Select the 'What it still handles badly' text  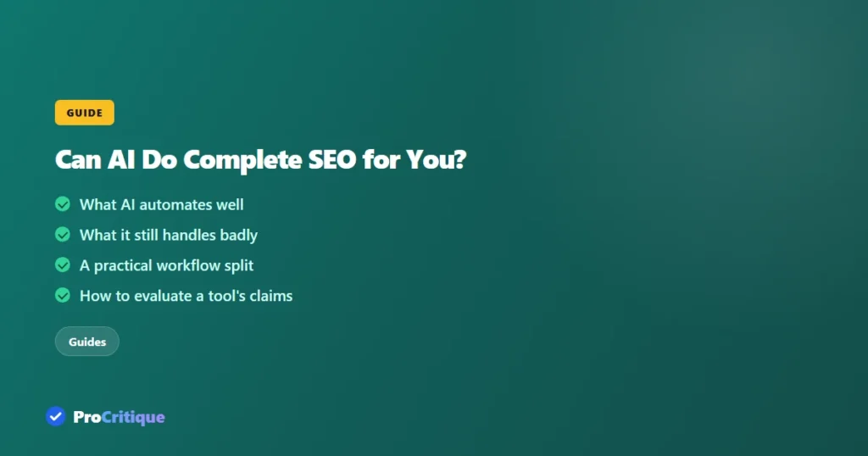click(x=169, y=235)
